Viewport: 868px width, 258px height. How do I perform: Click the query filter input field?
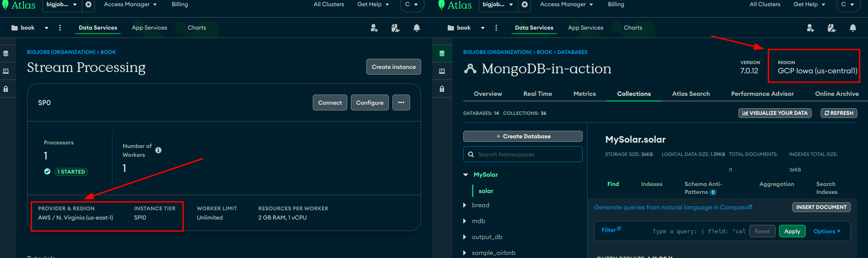pos(698,231)
